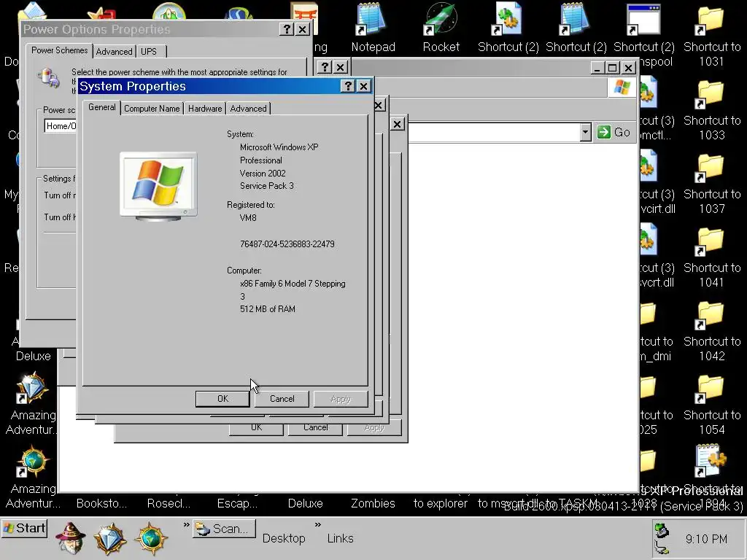The image size is (747, 560).
Task: Click the greyed Apply button in System Properties
Action: point(341,399)
